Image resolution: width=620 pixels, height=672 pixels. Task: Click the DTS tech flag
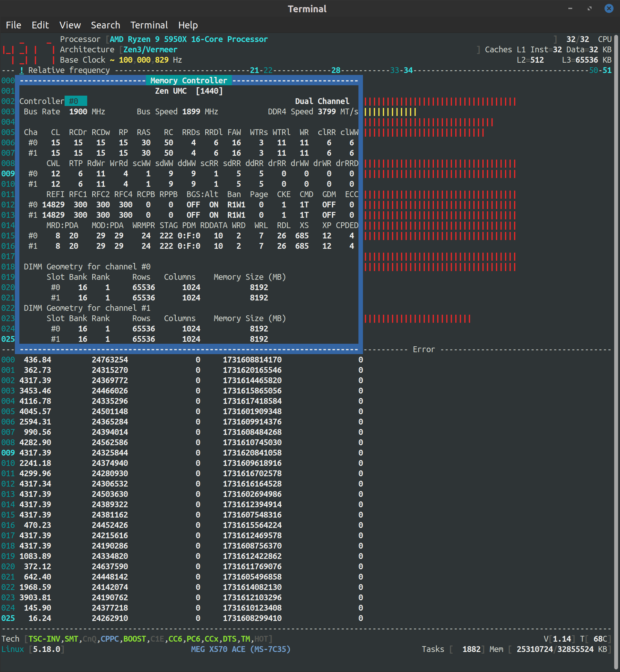230,639
